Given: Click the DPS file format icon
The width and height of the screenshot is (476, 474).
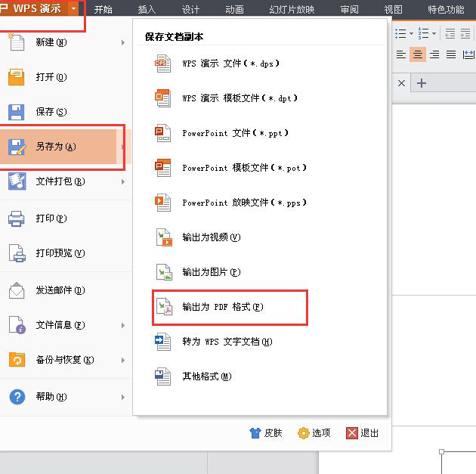Looking at the screenshot, I should 163,64.
